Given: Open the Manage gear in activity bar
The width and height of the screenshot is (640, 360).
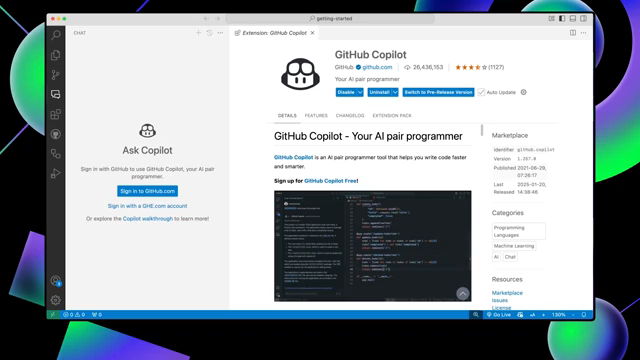Looking at the screenshot, I should pyautogui.click(x=56, y=300).
